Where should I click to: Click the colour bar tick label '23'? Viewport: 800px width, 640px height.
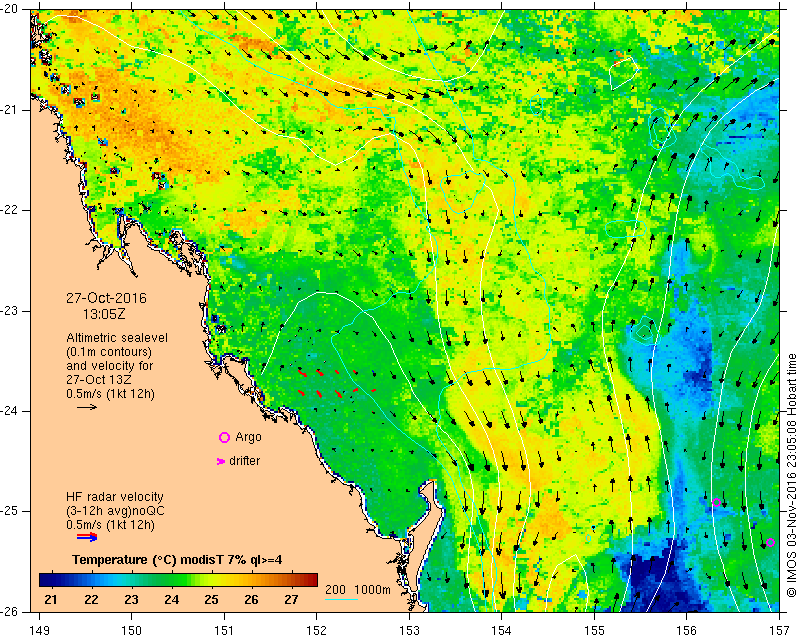[x=131, y=600]
